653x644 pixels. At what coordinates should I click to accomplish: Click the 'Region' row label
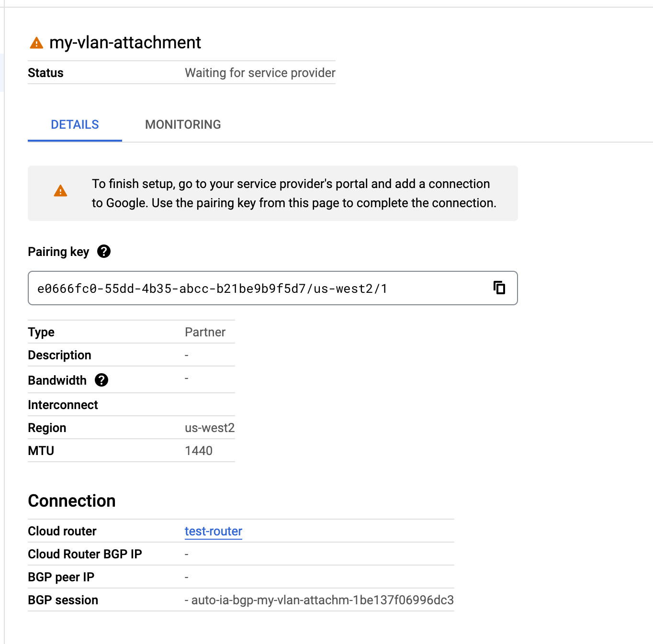point(47,428)
